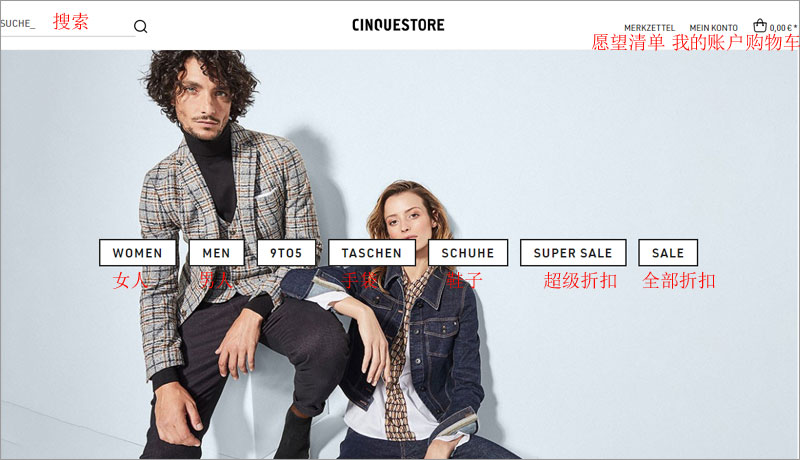Click the red 超级折扣 annotation text
Viewport: 800px width, 460px height.
coord(580,280)
